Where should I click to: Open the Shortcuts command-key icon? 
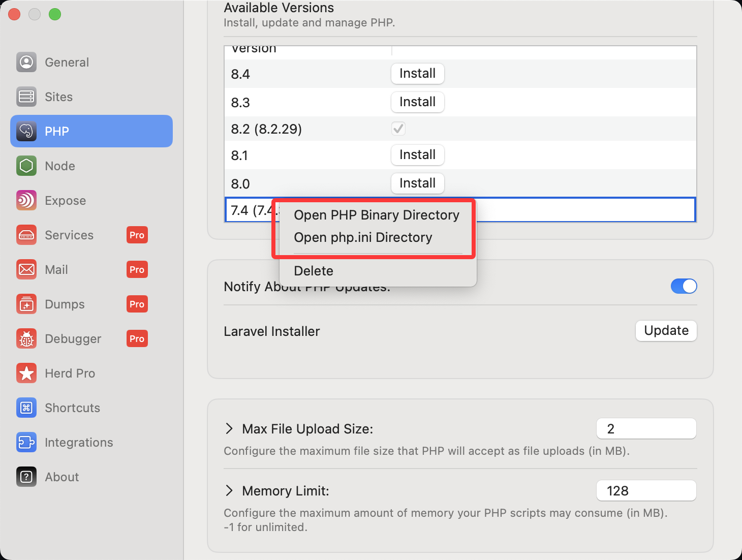coord(26,408)
